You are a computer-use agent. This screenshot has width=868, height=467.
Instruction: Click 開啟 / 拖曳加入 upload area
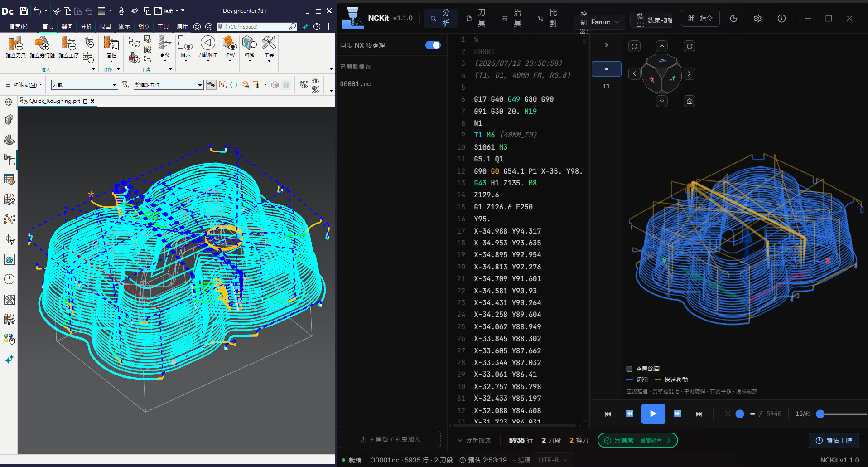coord(390,439)
